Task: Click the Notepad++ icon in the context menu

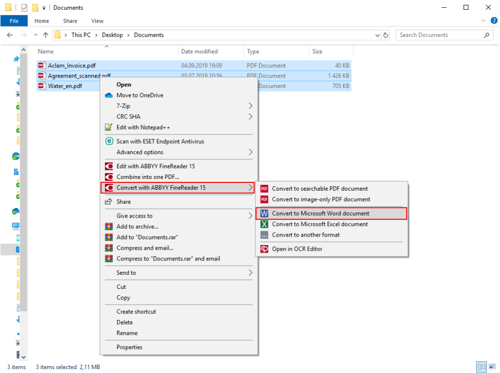Action: [x=109, y=127]
